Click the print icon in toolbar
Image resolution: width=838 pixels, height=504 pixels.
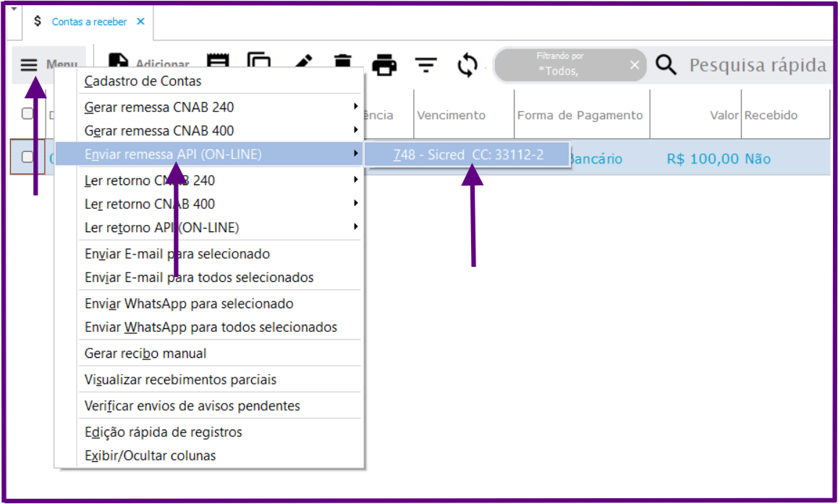(384, 65)
